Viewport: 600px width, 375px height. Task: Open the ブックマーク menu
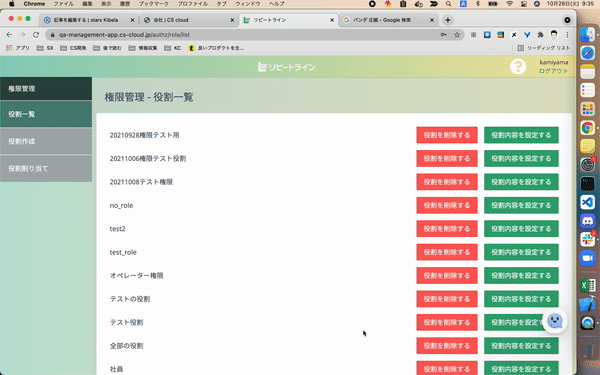(x=153, y=4)
